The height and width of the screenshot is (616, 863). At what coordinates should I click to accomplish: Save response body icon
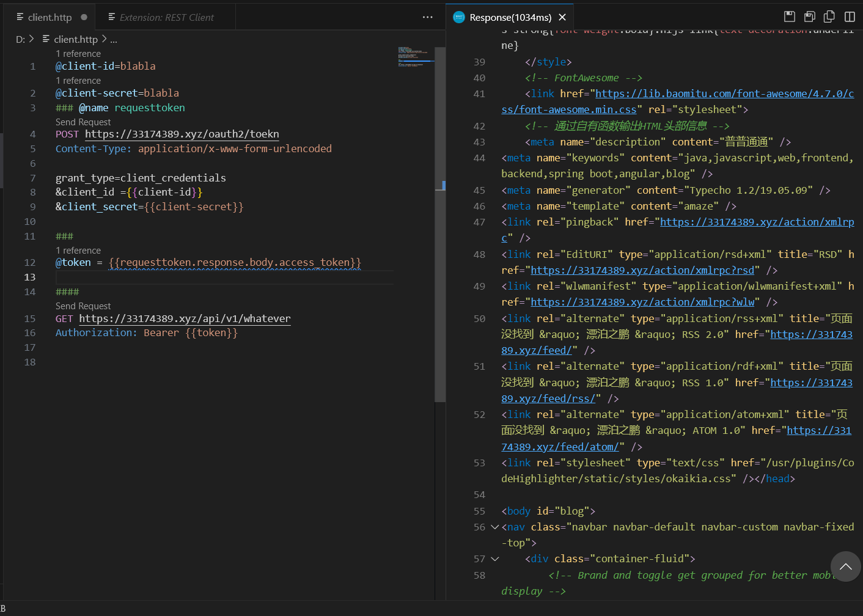[x=810, y=16]
